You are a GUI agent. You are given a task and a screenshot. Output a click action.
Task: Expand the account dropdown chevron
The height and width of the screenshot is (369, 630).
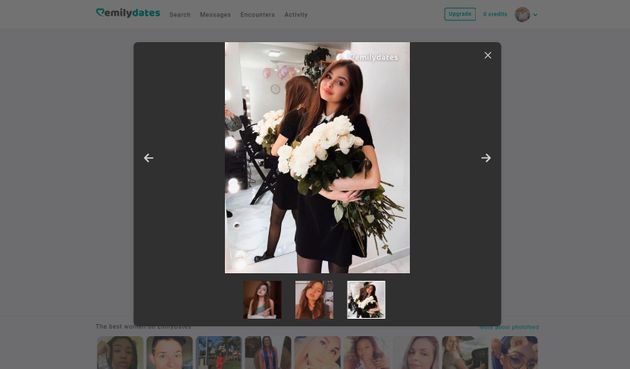click(535, 15)
